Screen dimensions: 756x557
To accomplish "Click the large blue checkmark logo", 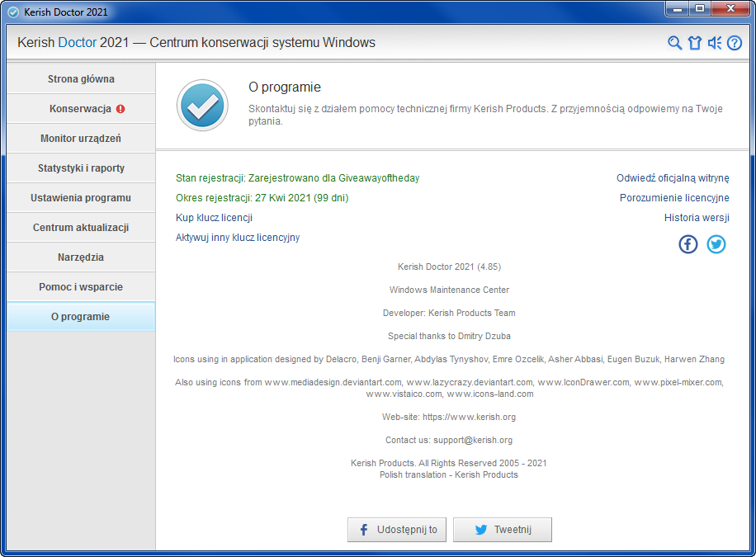I will (x=202, y=106).
